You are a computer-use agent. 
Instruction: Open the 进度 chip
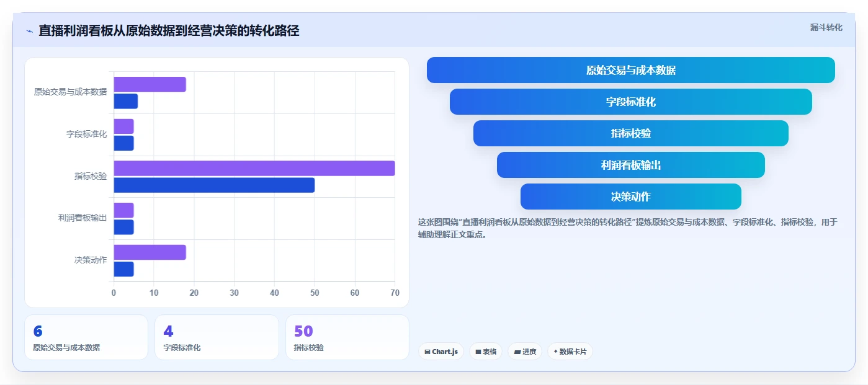point(525,352)
